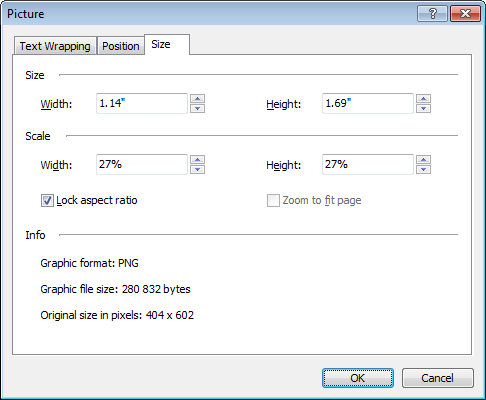The image size is (486, 400).
Task: Decrease Size Width with down arrow
Action: pyautogui.click(x=197, y=108)
